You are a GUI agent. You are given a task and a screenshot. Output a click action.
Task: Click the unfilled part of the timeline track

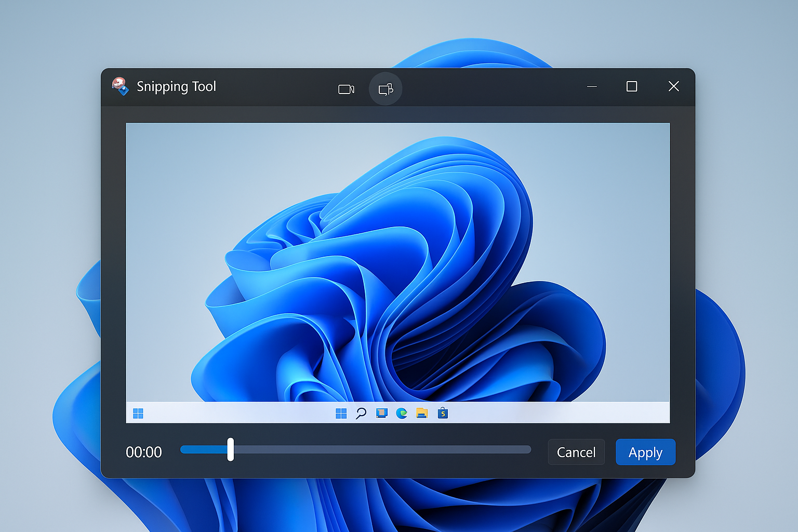tap(382, 449)
